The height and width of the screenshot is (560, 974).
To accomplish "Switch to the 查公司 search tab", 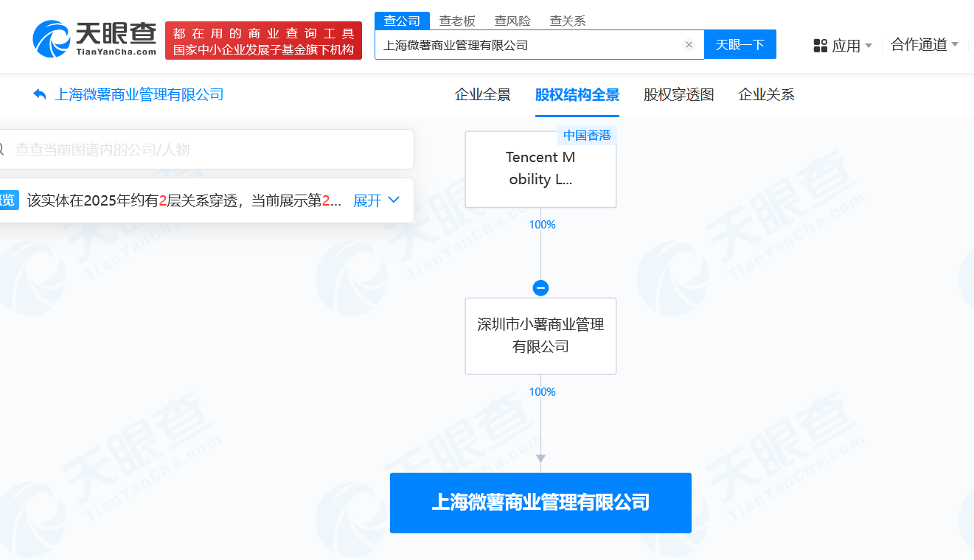I will [x=402, y=21].
